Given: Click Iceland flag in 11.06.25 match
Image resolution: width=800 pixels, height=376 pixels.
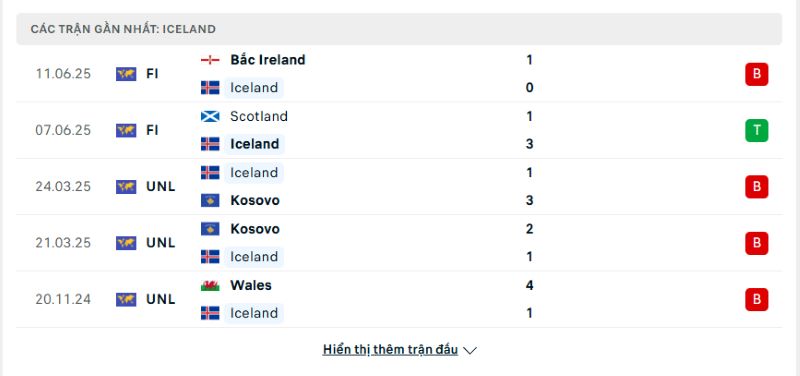Looking at the screenshot, I should [210, 88].
